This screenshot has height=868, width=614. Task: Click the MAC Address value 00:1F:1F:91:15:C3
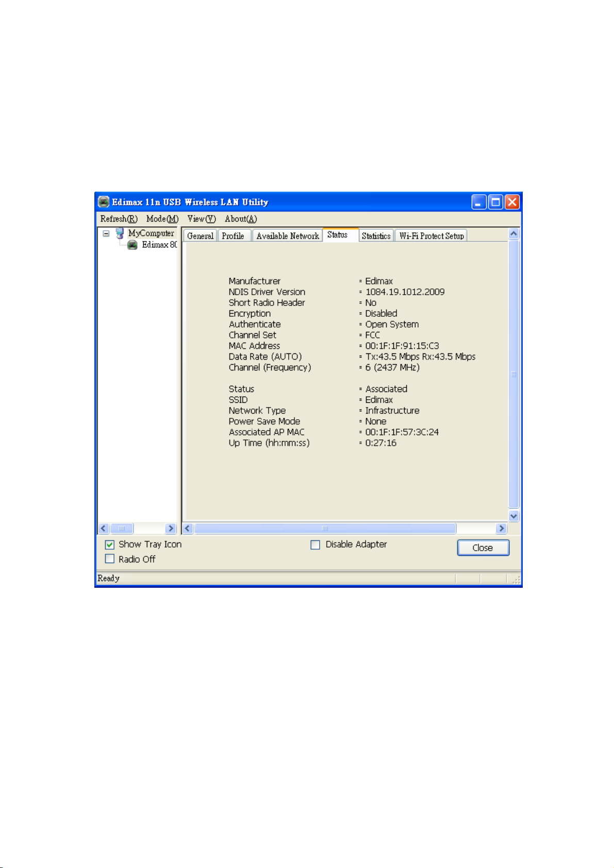(402, 346)
